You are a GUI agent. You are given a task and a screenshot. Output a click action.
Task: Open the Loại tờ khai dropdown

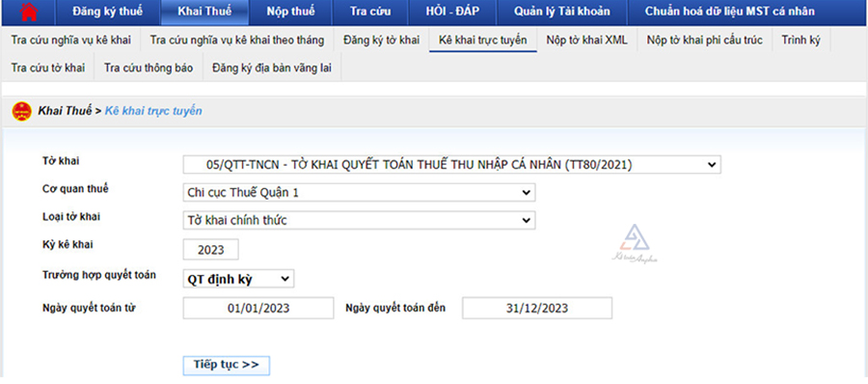point(359,220)
